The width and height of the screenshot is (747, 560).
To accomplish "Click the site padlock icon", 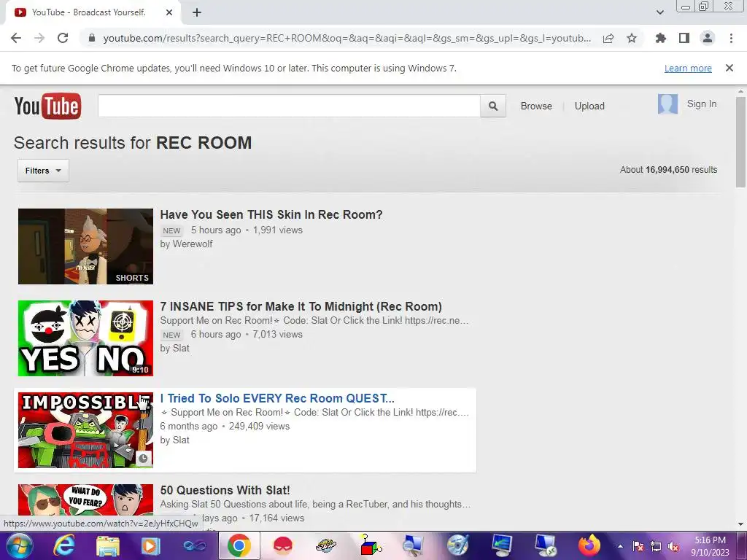I will [x=92, y=38].
